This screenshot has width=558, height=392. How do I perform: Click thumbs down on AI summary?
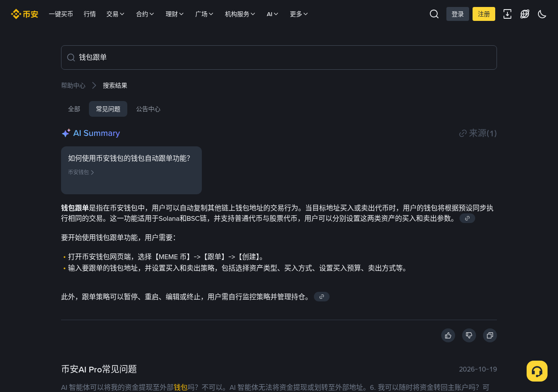coord(469,335)
